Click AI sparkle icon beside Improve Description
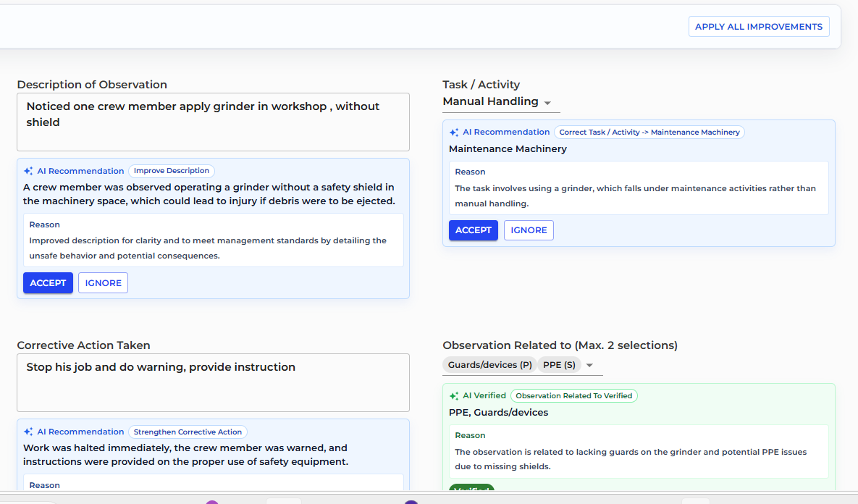This screenshot has height=504, width=858. coord(28,172)
